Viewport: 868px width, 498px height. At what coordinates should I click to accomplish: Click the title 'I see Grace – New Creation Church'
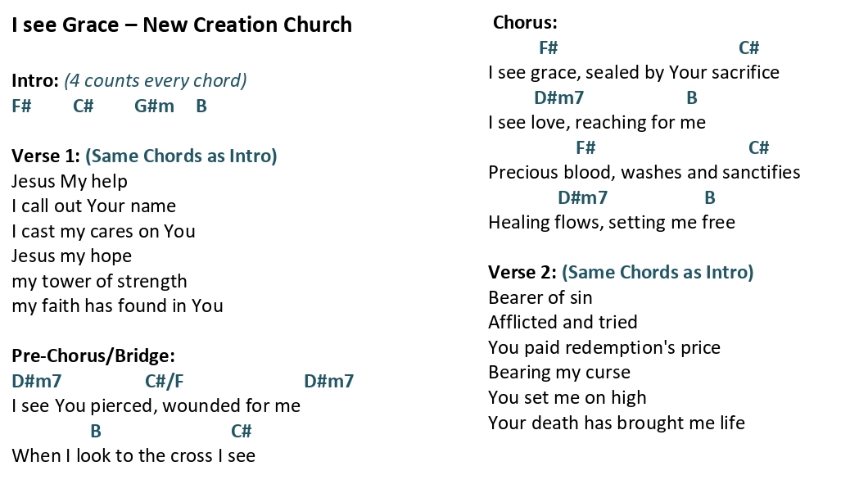(182, 25)
